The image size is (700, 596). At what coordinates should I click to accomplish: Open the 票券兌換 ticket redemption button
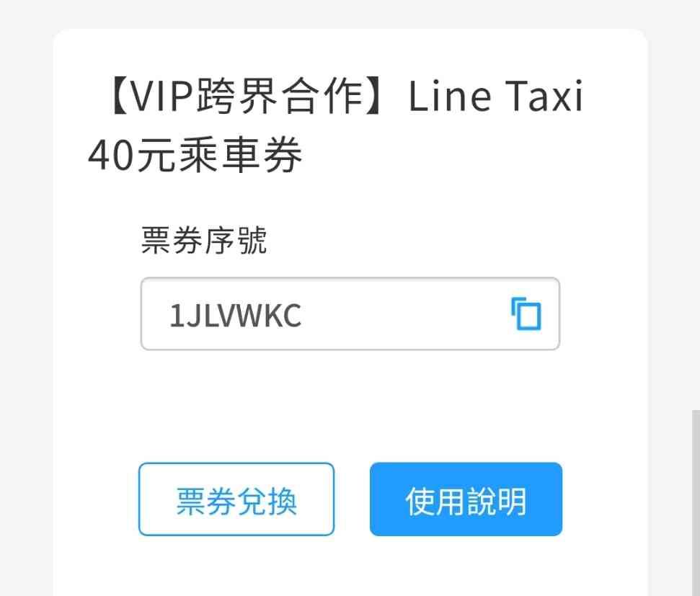236,499
